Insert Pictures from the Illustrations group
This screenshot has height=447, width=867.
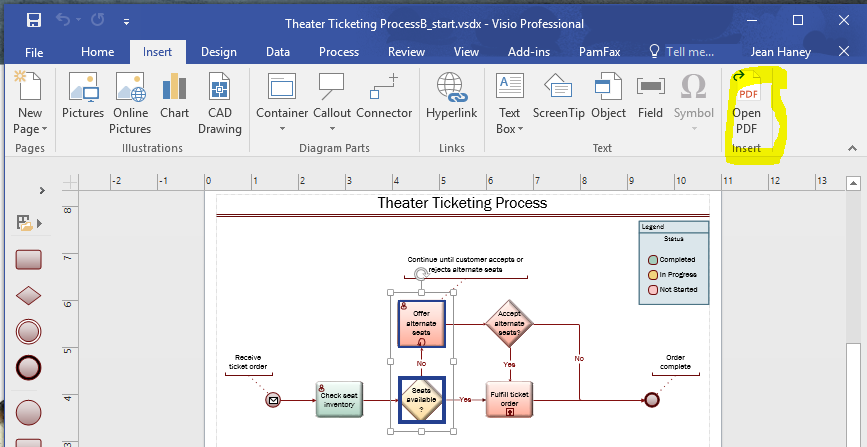[x=83, y=95]
